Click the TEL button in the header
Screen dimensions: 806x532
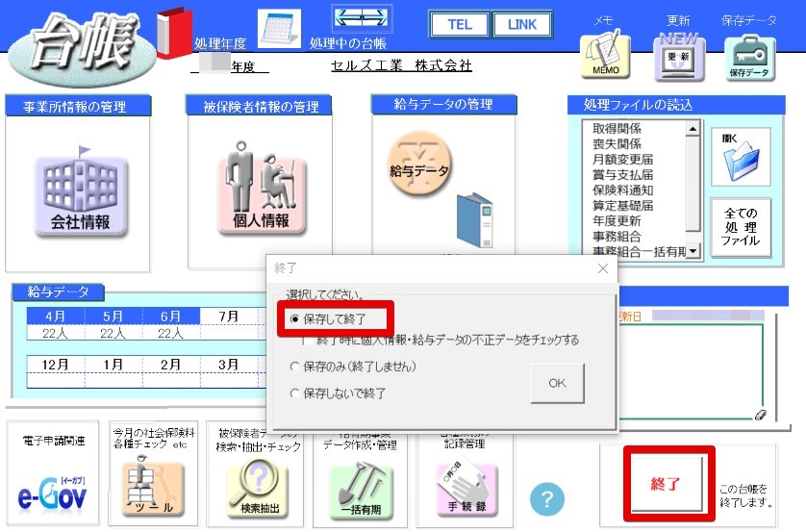click(x=460, y=25)
